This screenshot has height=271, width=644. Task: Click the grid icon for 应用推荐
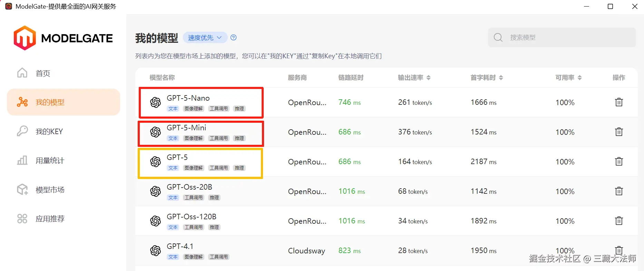point(22,219)
